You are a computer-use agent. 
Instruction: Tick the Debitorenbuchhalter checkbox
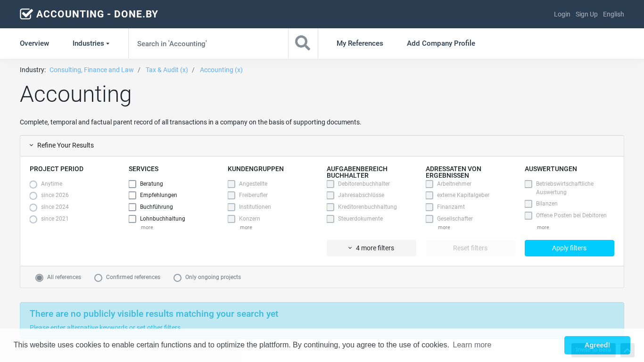point(330,184)
